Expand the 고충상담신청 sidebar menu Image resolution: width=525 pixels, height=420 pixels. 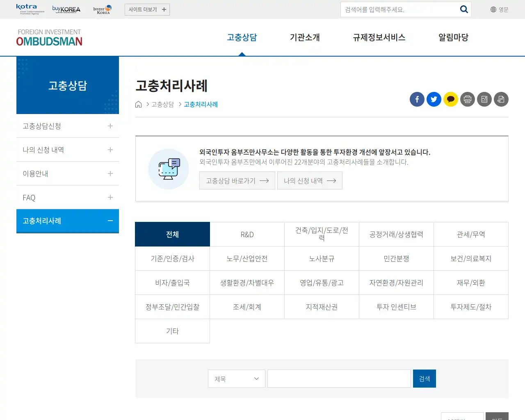pos(67,126)
